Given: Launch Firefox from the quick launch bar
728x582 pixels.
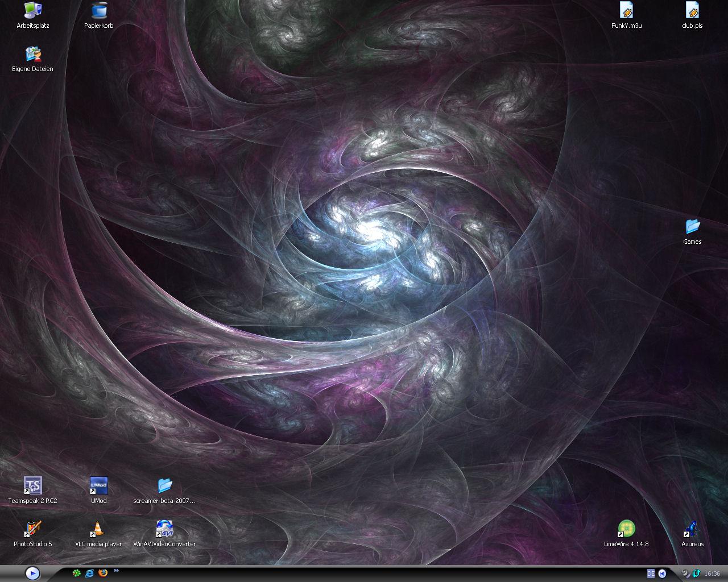Looking at the screenshot, I should pyautogui.click(x=103, y=573).
